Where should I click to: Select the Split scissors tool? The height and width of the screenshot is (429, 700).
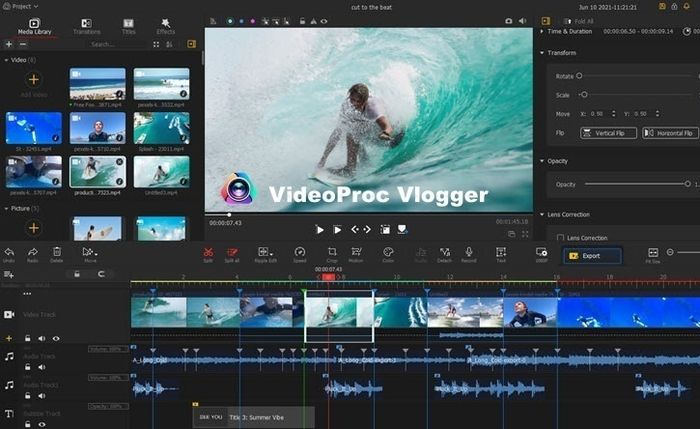[208, 255]
